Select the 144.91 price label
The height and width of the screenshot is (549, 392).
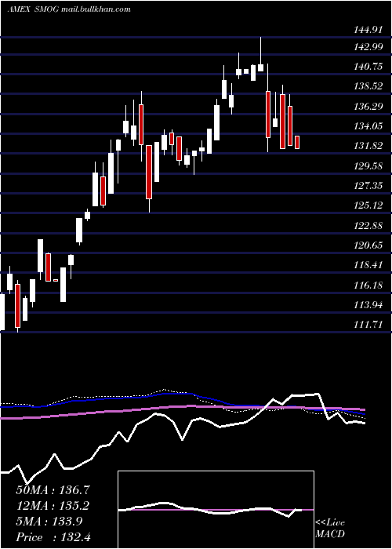point(368,30)
